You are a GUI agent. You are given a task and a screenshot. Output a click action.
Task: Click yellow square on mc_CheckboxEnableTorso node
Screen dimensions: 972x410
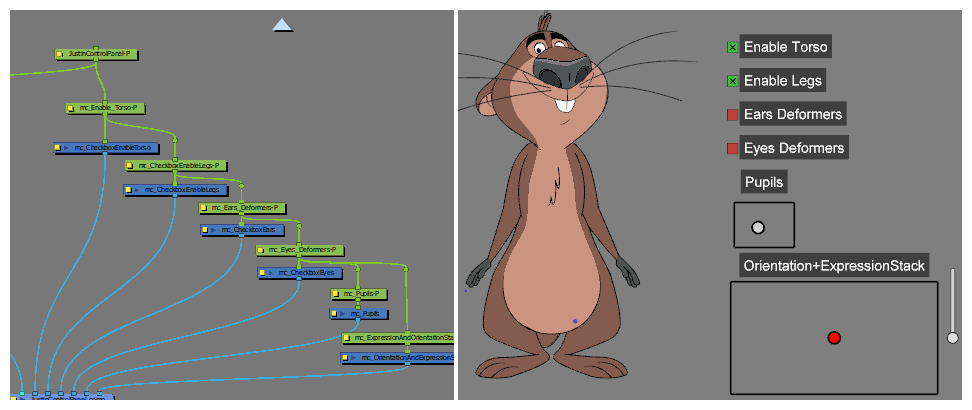[x=58, y=148]
